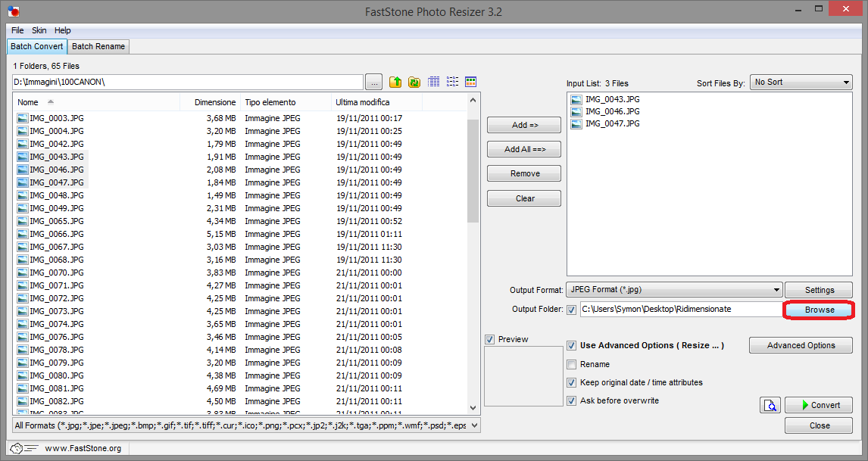This screenshot has height=461, width=868.
Task: Switch the file list to list view
Action: tap(452, 82)
